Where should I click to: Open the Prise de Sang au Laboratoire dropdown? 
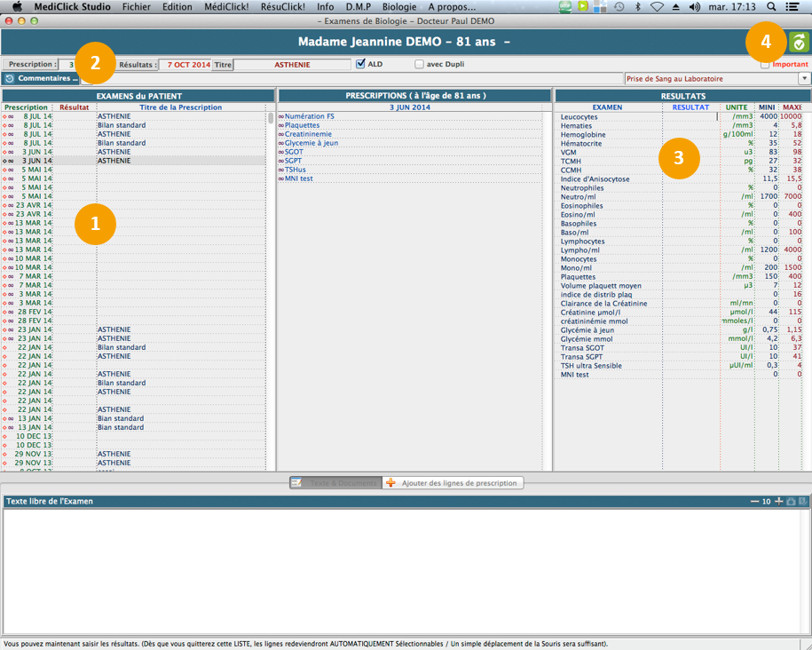805,79
